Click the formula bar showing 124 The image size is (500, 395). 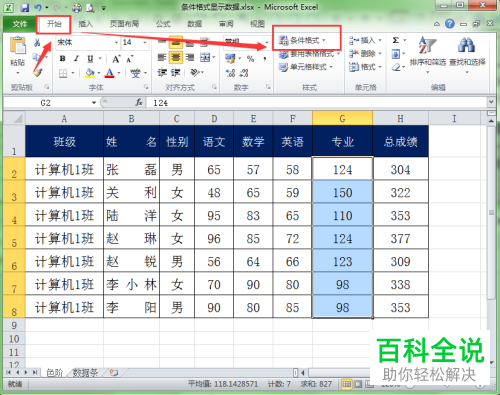pyautogui.click(x=317, y=103)
